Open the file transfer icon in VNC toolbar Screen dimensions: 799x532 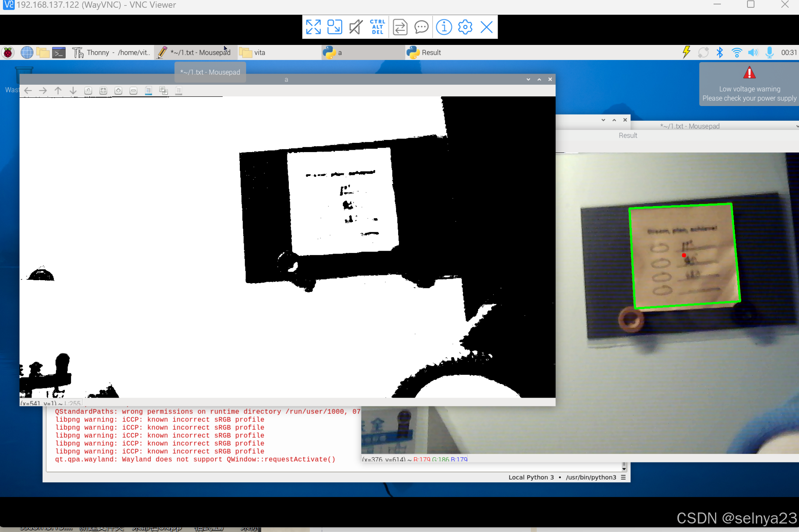[400, 27]
